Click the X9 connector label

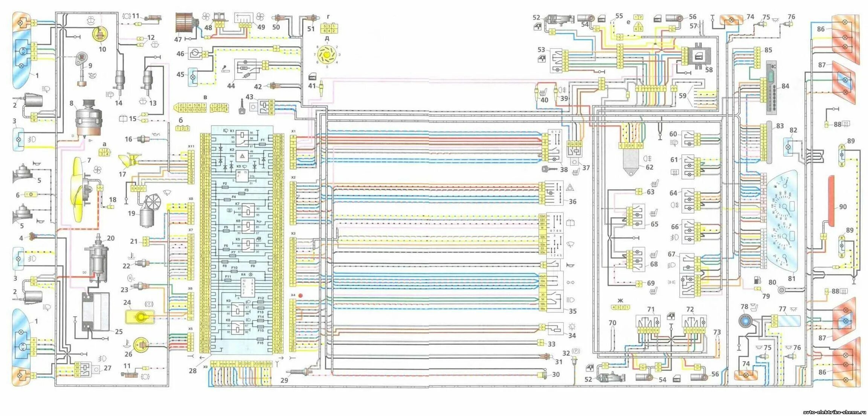[x=205, y=367]
